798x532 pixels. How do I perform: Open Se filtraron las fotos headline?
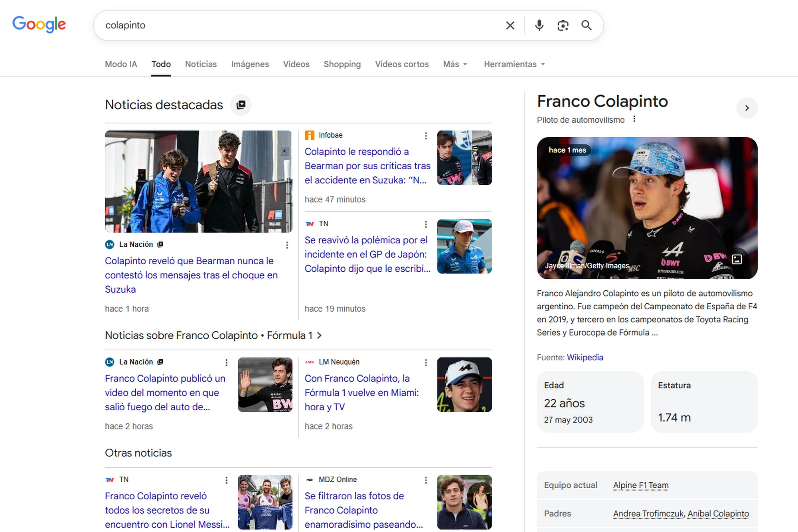click(x=363, y=510)
